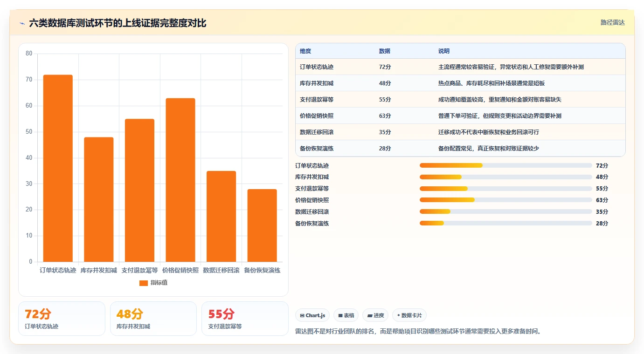Click the 价格促销快照 x-axis label

click(180, 270)
